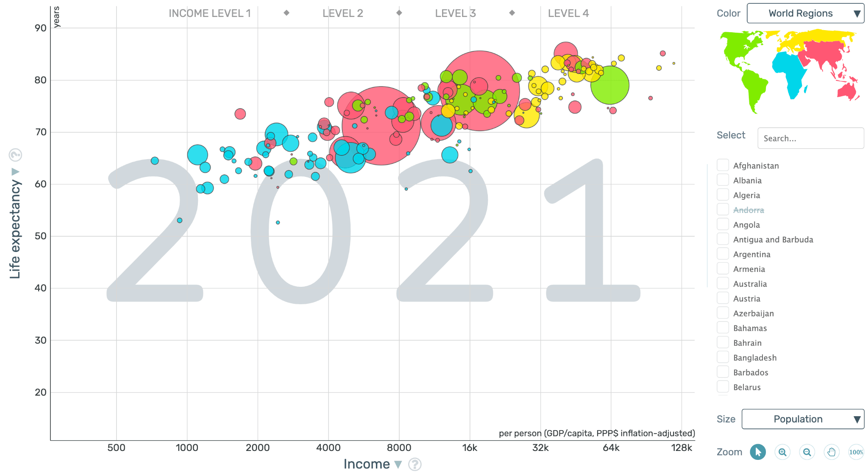Viewport: 868px width, 473px height.
Task: Focus the country Search field
Action: (x=810, y=138)
